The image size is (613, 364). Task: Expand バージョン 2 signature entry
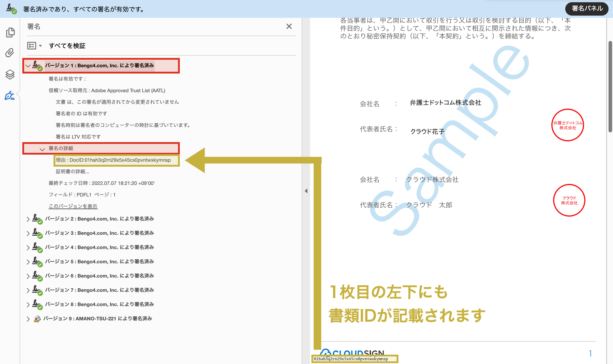(x=28, y=219)
